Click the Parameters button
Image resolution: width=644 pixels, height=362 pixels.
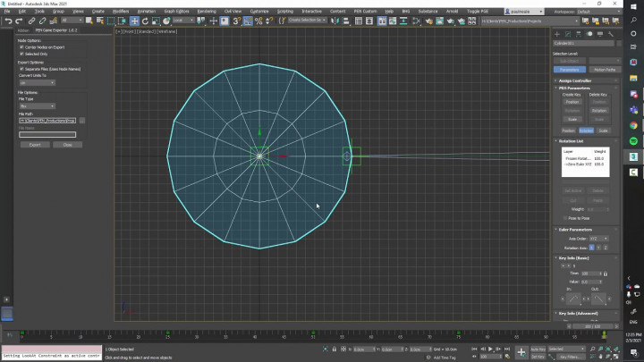click(569, 70)
